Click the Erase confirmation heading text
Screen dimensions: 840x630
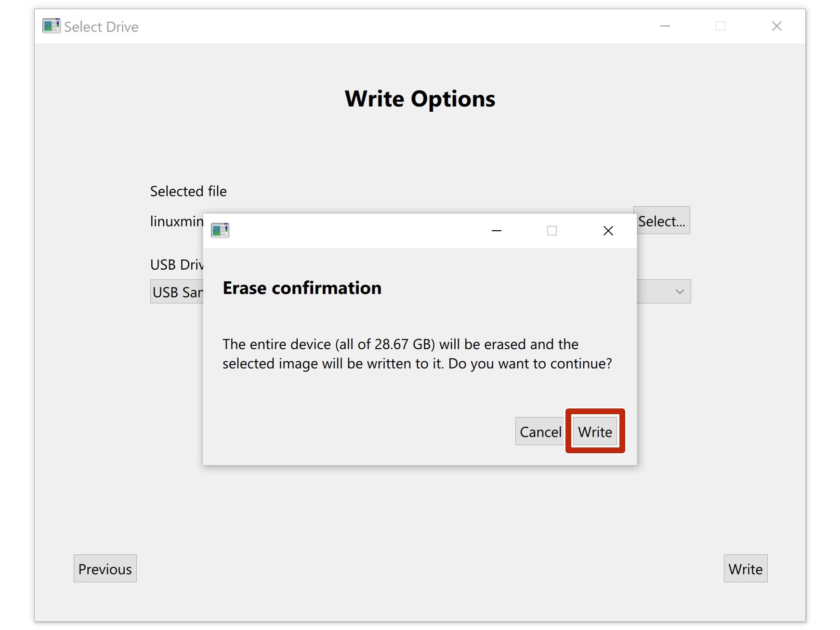(x=302, y=288)
